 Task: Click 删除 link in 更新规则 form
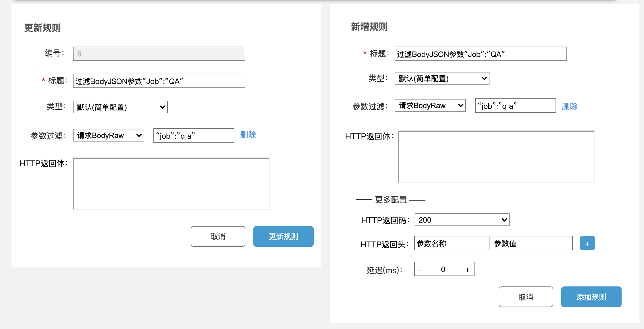pos(248,135)
